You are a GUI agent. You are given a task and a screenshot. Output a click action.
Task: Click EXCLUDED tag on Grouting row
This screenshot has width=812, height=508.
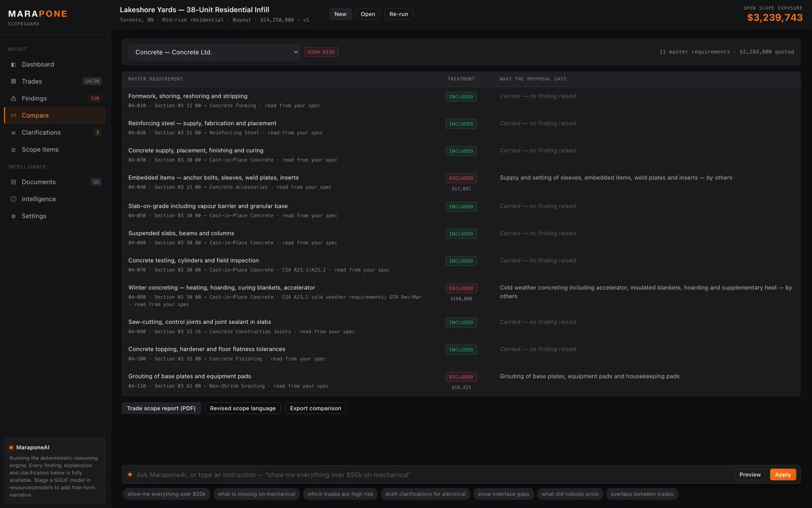461,377
